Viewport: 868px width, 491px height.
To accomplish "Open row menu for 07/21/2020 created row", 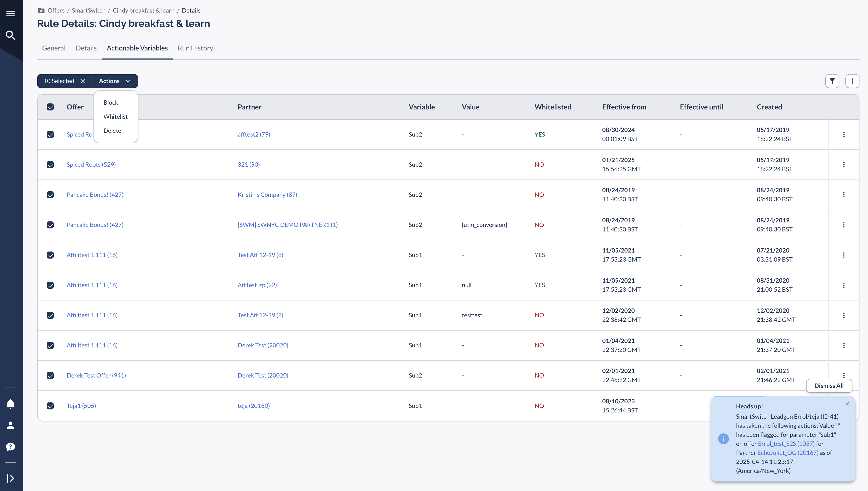I will pos(844,255).
